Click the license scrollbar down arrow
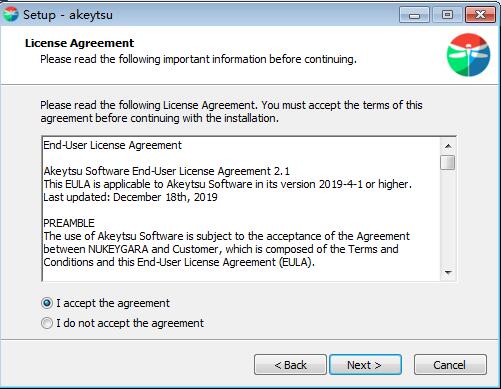The height and width of the screenshot is (389, 501). point(448,273)
